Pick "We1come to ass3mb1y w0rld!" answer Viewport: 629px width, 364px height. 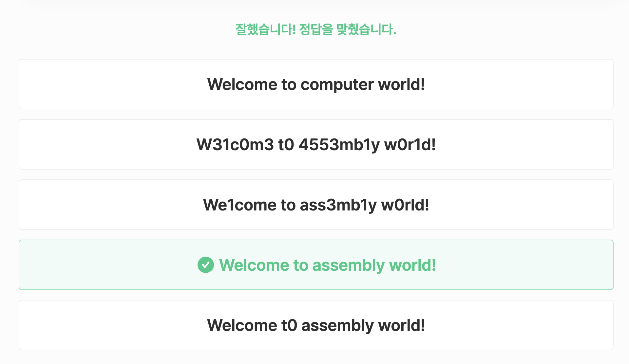point(316,205)
